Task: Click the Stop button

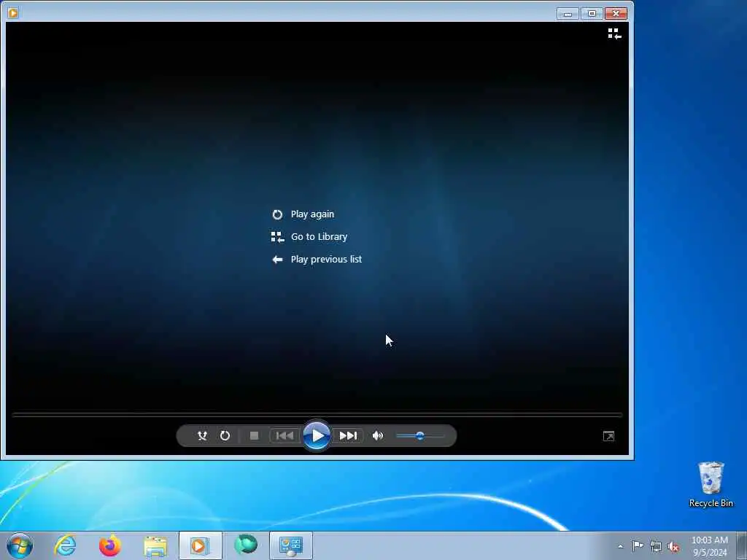Action: [254, 436]
